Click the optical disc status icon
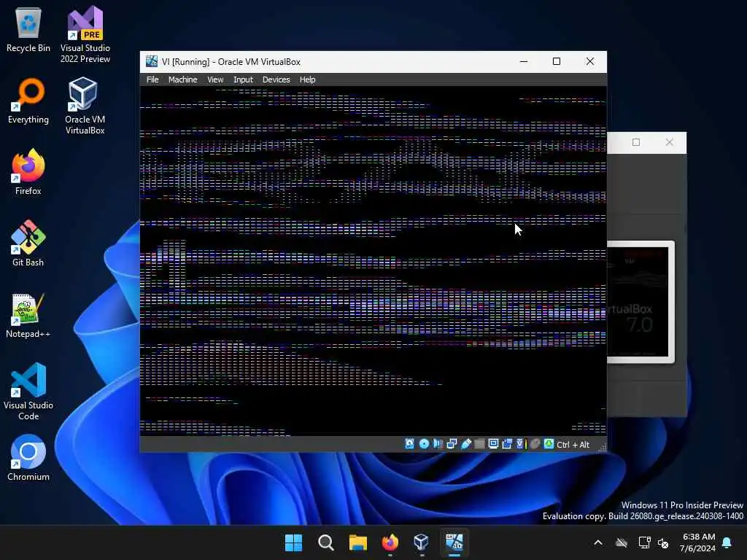 (424, 444)
